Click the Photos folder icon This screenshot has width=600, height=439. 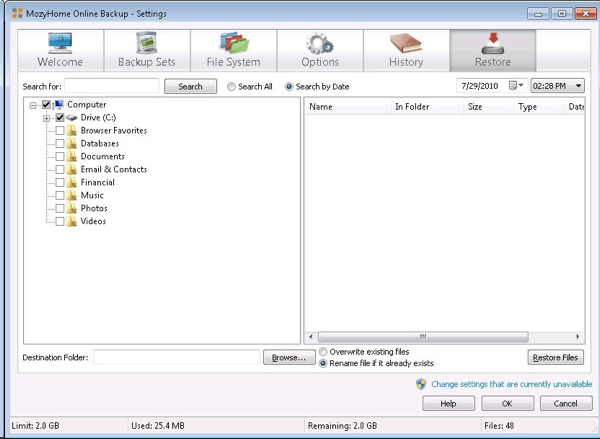pos(72,209)
